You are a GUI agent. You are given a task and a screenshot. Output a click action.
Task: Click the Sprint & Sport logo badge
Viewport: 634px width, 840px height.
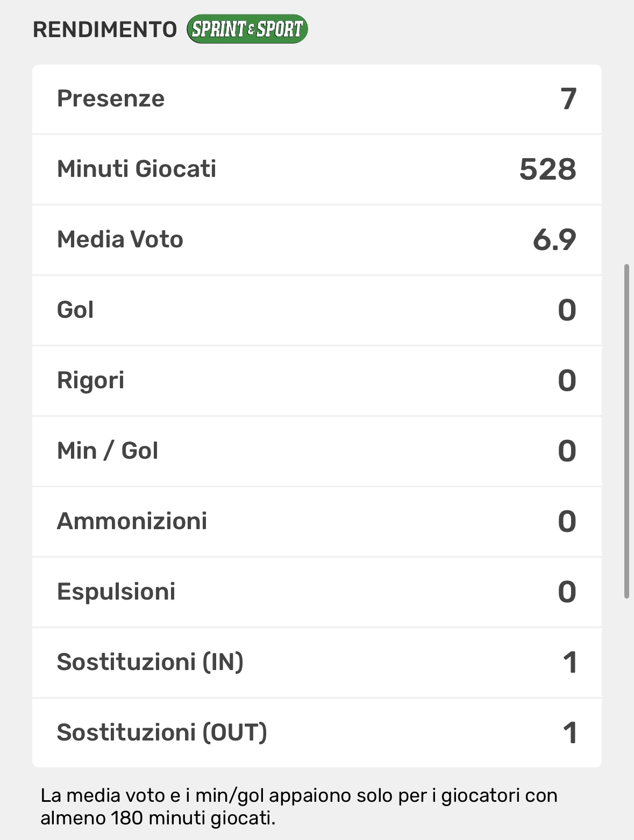[247, 29]
